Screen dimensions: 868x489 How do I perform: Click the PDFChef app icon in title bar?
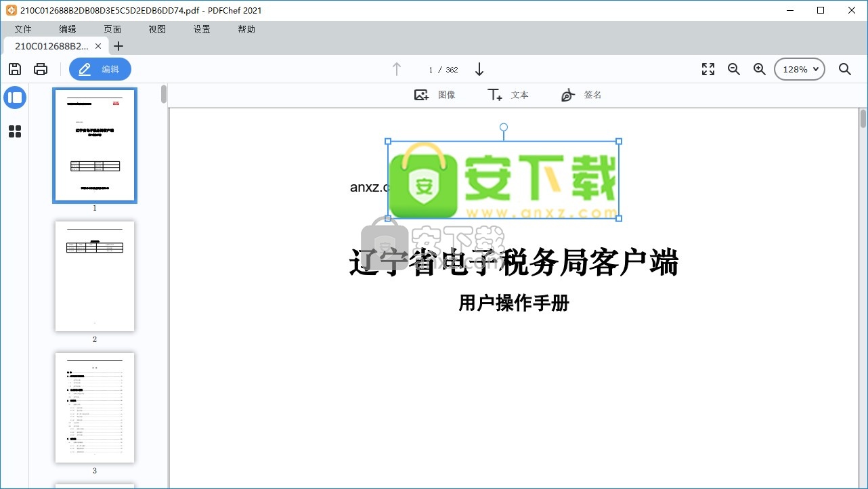pyautogui.click(x=11, y=10)
